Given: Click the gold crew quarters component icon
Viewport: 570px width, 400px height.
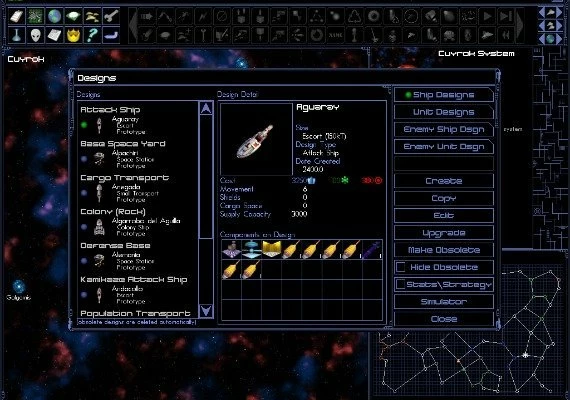Looking at the screenshot, I should 272,249.
